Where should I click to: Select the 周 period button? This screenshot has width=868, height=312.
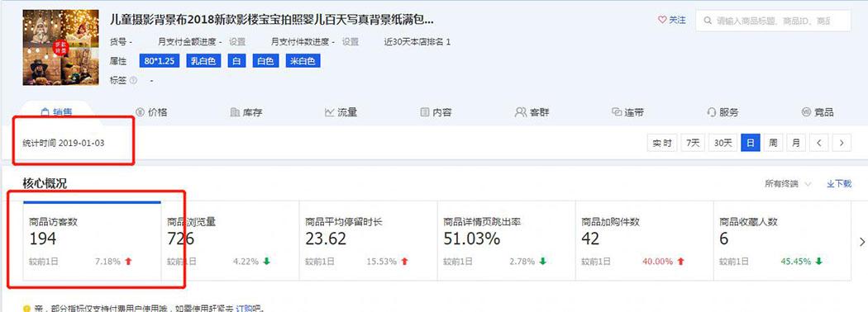[x=773, y=143]
